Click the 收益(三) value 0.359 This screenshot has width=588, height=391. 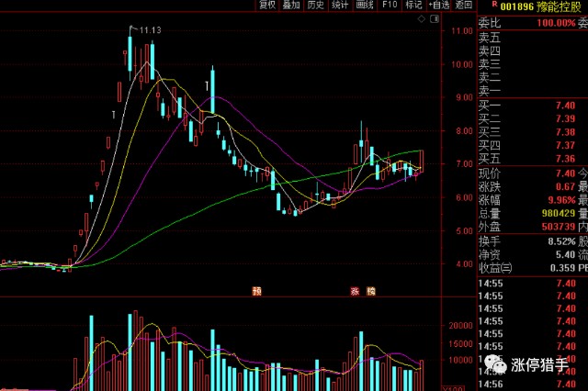click(563, 268)
